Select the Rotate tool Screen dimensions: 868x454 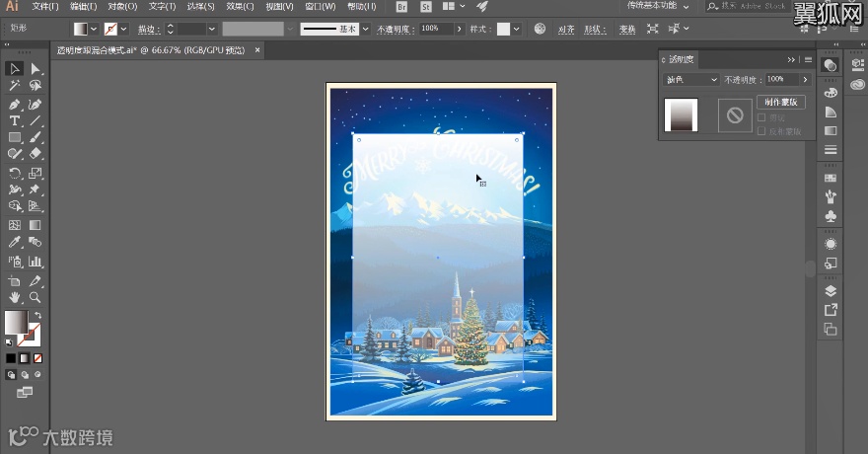pos(15,173)
